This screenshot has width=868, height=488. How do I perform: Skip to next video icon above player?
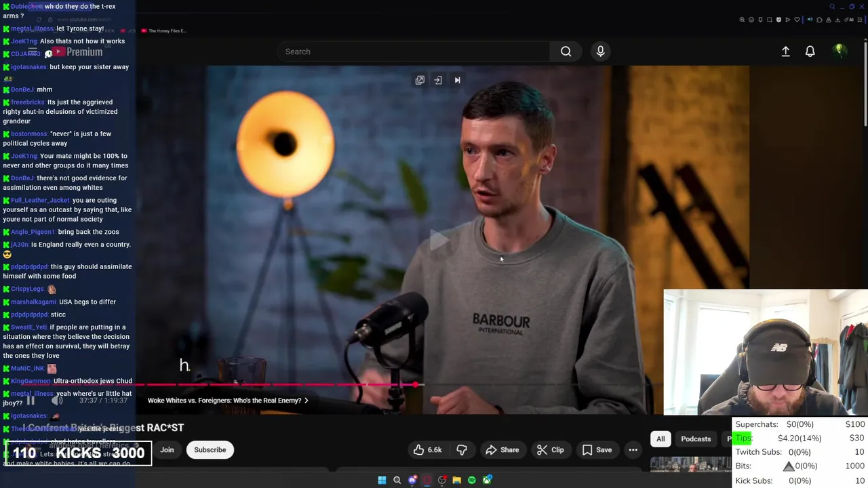click(457, 80)
